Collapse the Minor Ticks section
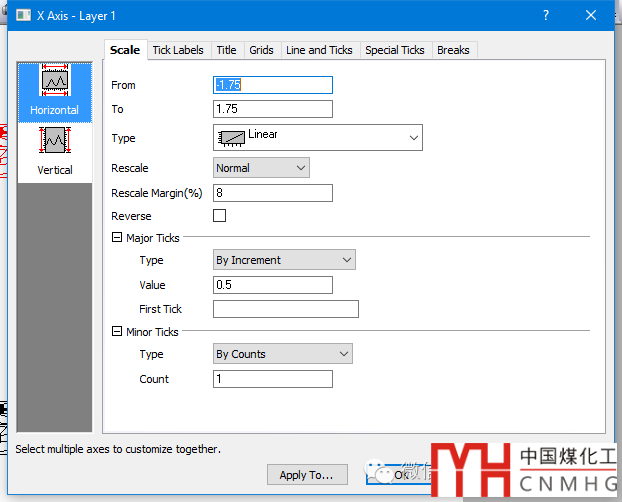 [x=116, y=332]
